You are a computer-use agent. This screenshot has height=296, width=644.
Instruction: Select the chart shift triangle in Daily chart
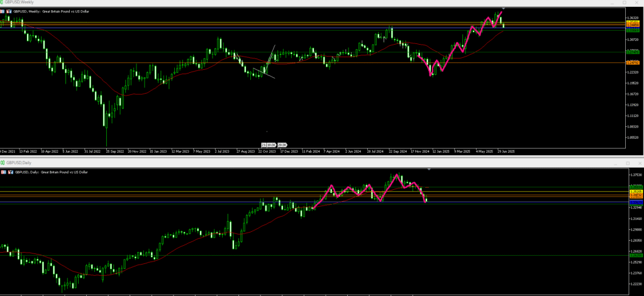(429, 169)
